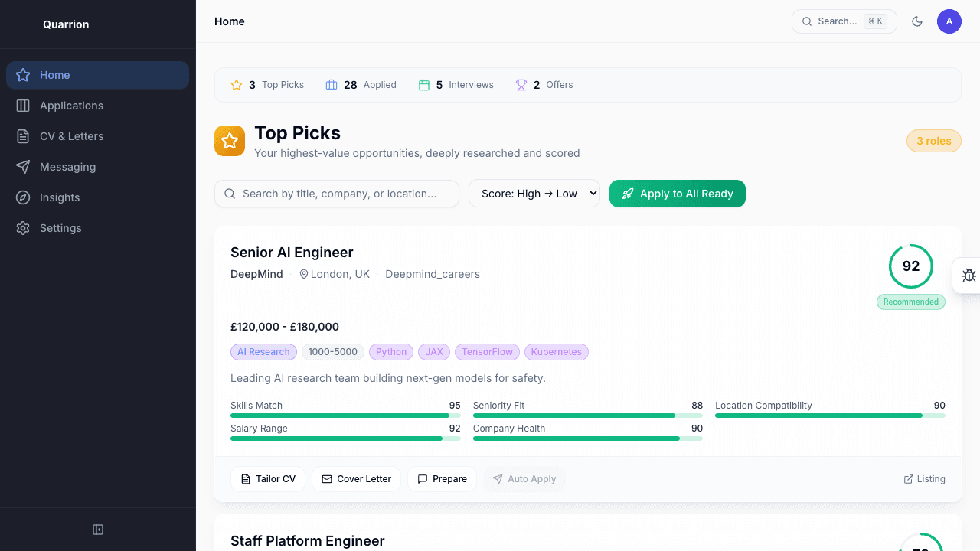Go to Applications in sidebar
The image size is (980, 551).
(97, 106)
